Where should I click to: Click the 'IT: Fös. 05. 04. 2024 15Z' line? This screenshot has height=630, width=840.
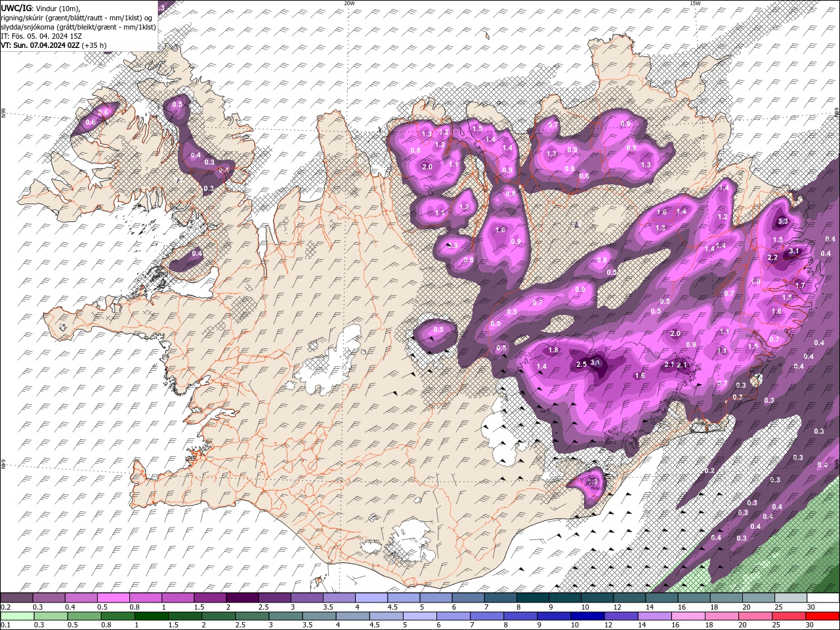[41, 36]
